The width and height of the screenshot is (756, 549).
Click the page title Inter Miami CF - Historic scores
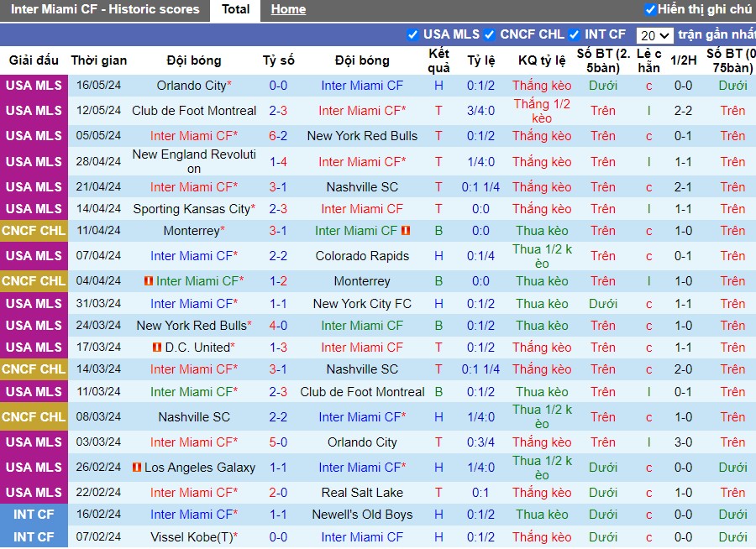point(105,9)
